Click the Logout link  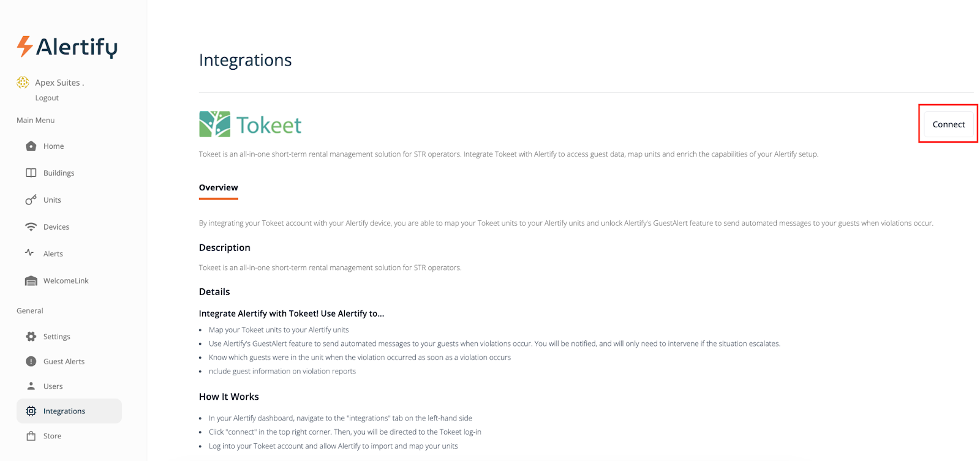tap(47, 98)
